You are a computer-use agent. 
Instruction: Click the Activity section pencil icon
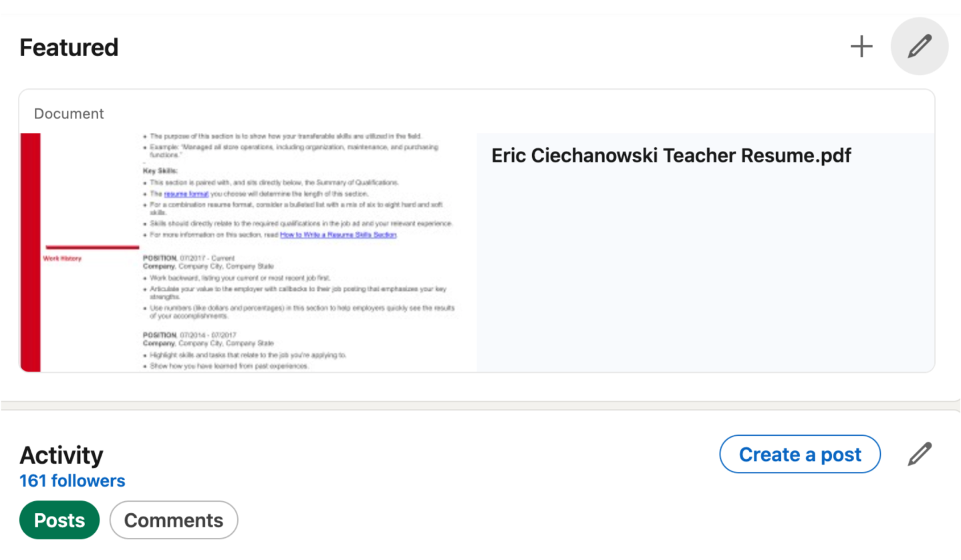tap(920, 454)
